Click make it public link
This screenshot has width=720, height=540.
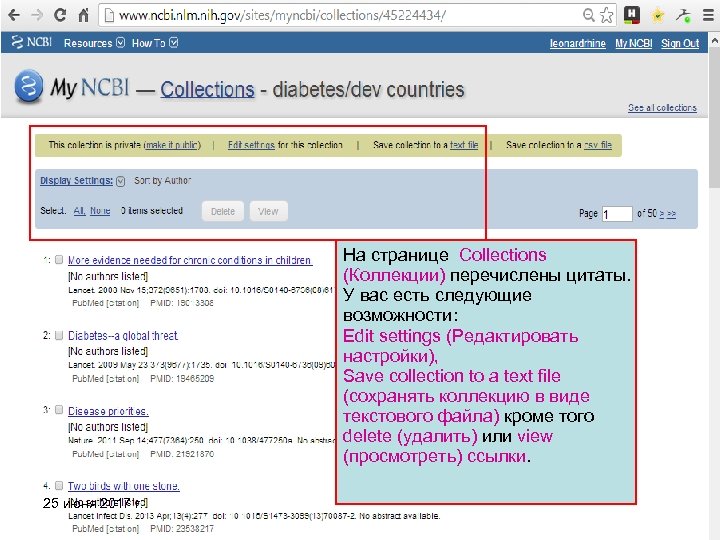pos(172,145)
